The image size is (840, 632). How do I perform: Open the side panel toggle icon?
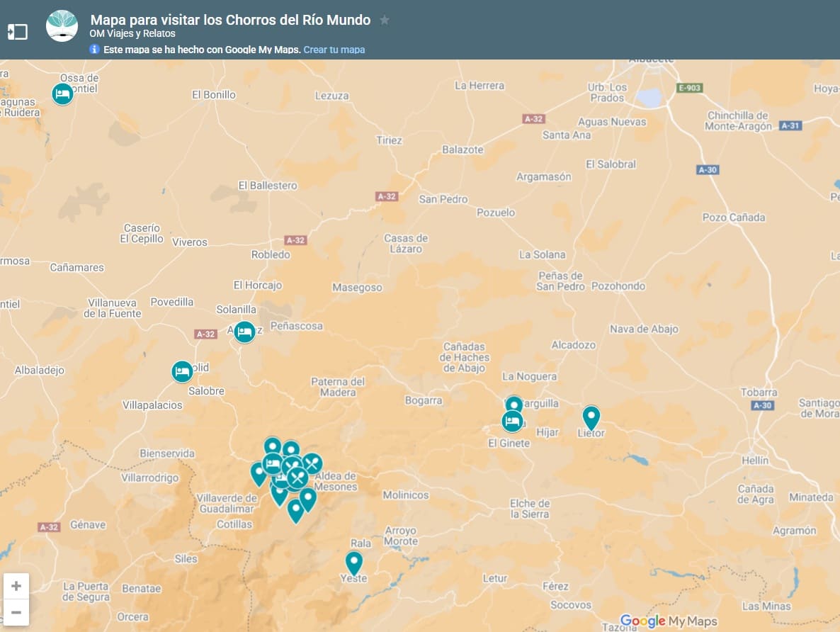point(17,32)
